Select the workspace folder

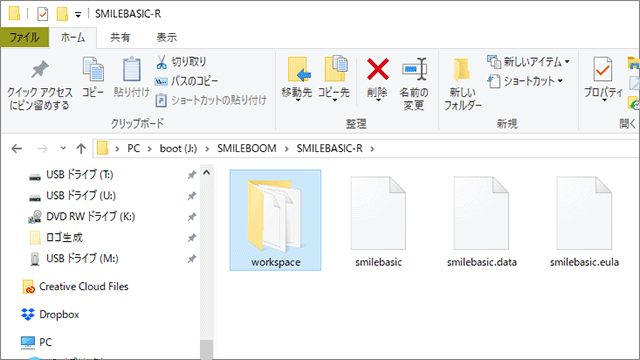[x=276, y=220]
